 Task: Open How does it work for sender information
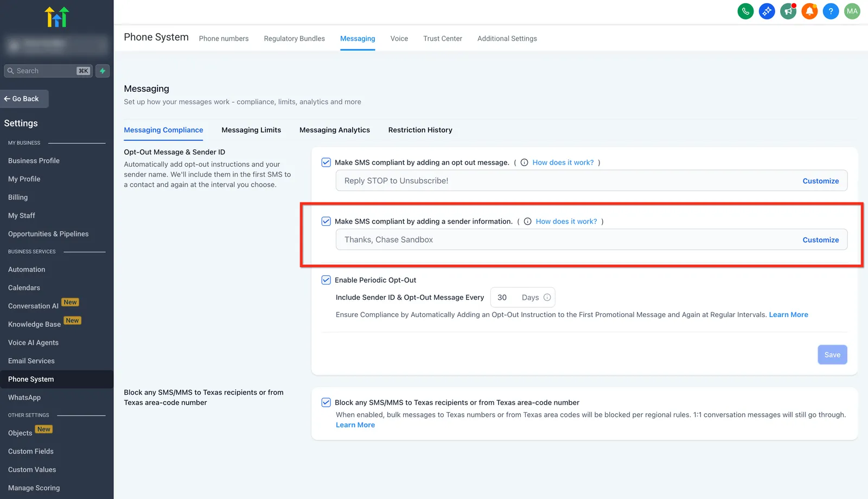pyautogui.click(x=566, y=222)
